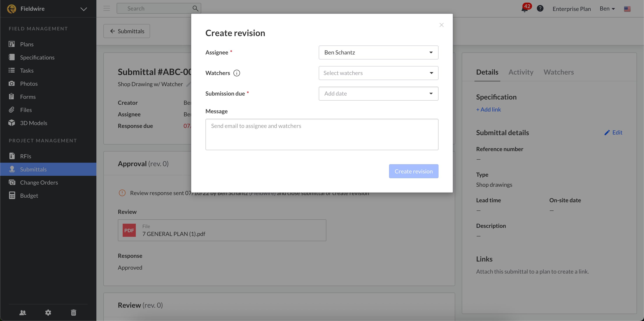Open the Select watchers dropdown

378,73
